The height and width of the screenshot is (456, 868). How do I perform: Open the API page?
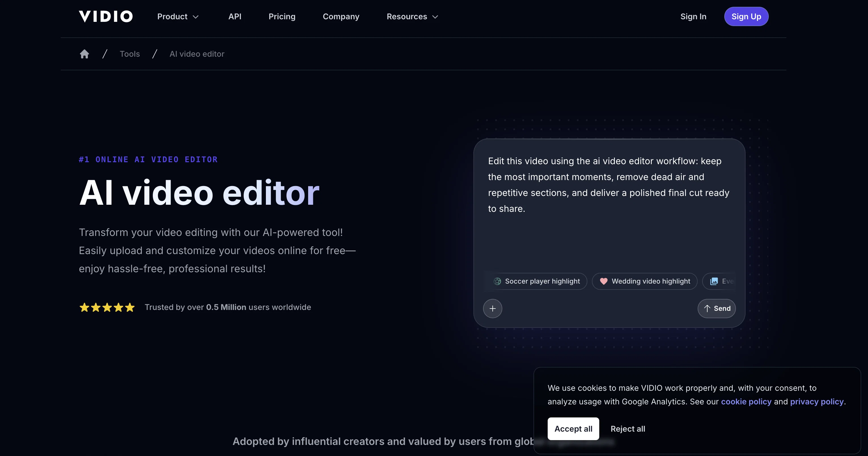[235, 16]
